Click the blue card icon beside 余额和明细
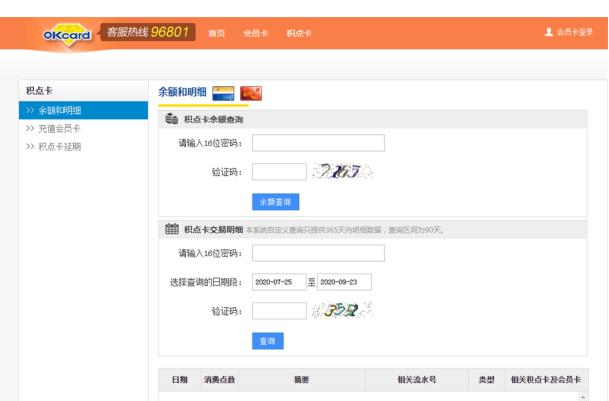 (x=224, y=93)
